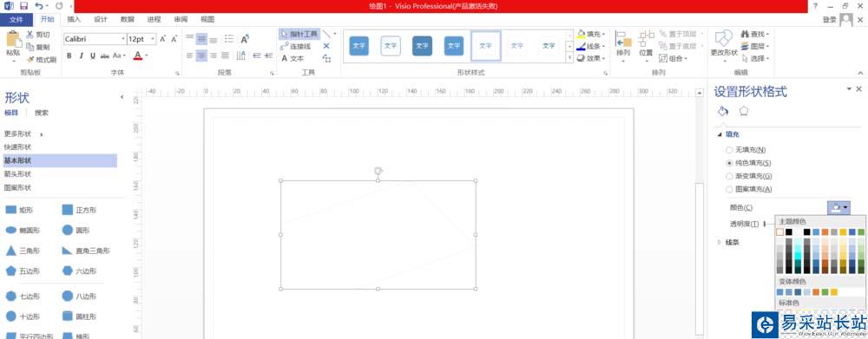
Task: Open More Shapes (更多形状) menu
Action: coord(23,134)
